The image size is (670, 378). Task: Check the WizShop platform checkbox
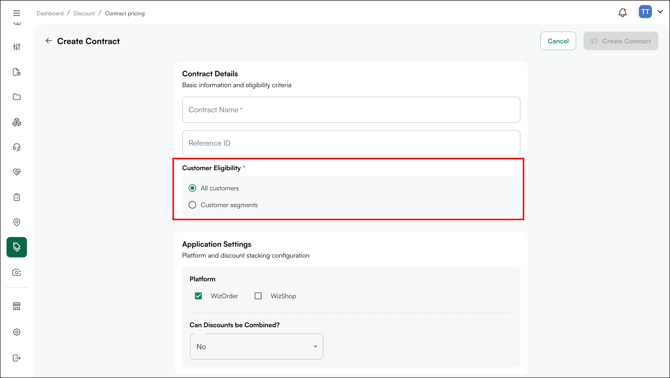(258, 296)
